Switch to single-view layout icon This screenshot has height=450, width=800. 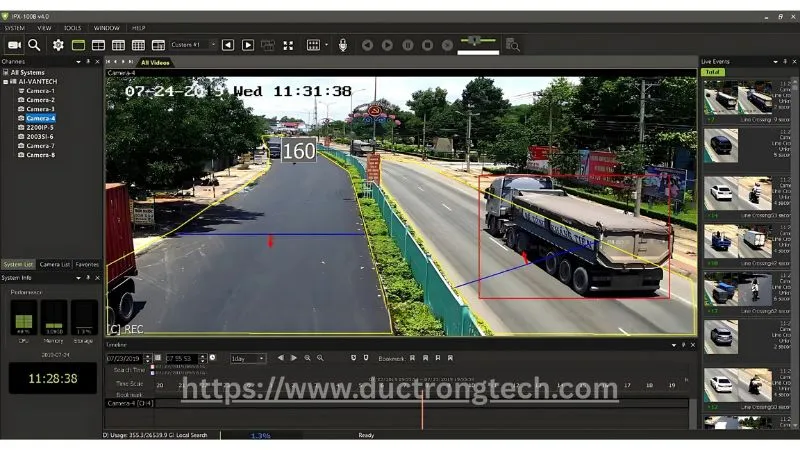pos(78,45)
